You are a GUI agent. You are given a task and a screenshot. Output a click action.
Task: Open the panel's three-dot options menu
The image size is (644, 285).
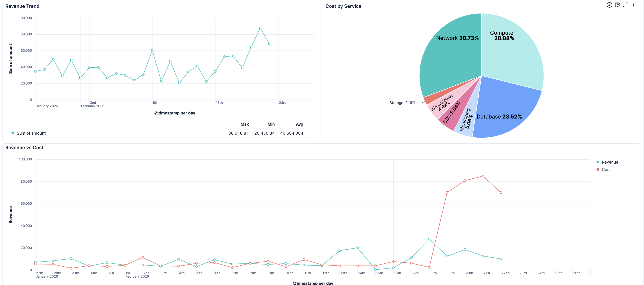633,5
